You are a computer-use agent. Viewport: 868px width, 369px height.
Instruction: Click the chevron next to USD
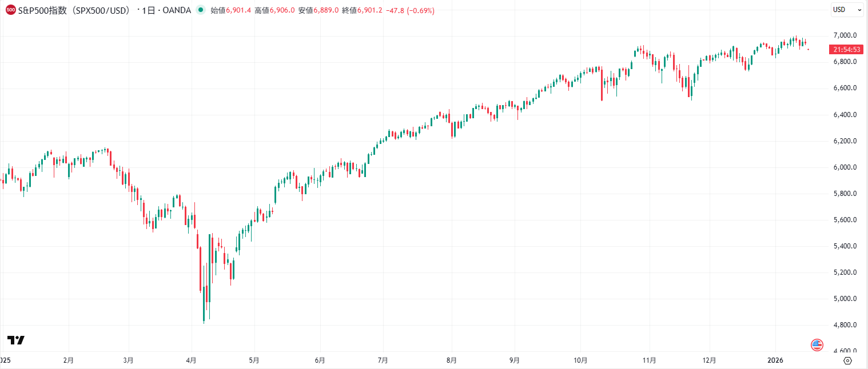point(858,10)
